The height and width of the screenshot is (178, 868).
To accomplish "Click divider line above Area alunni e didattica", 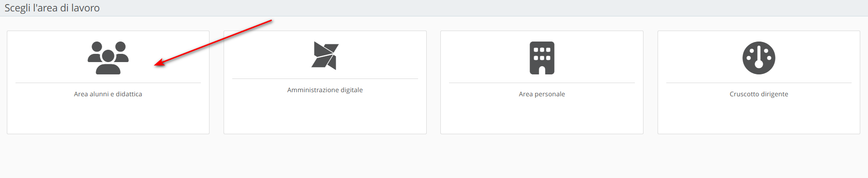I will click(108, 83).
